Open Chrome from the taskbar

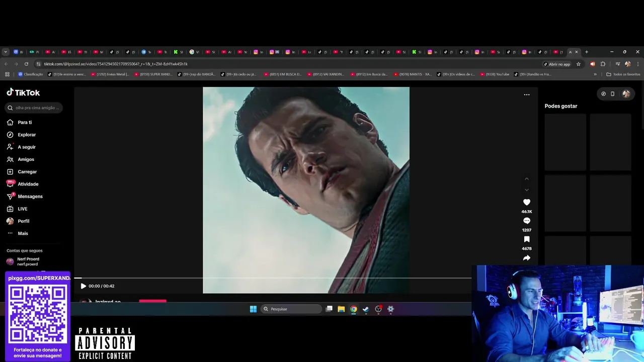[354, 309]
